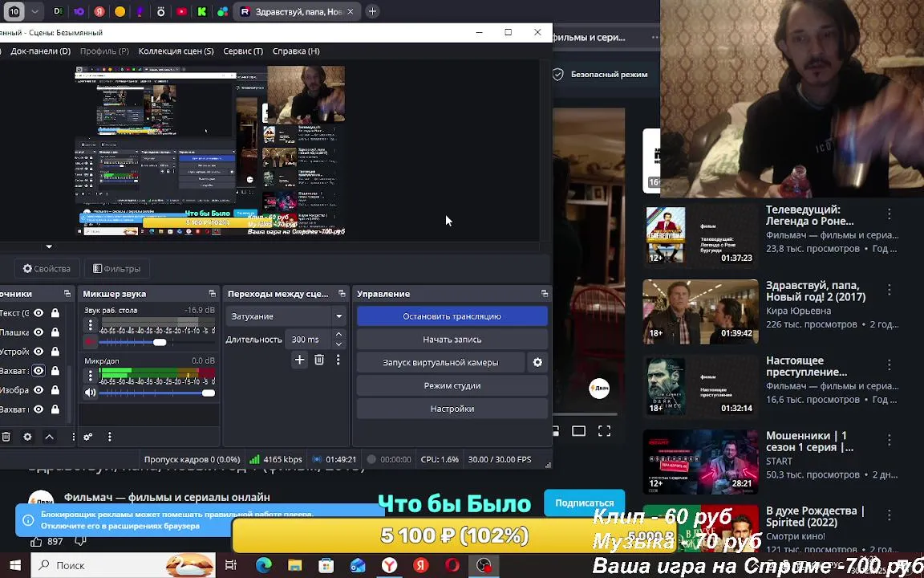
Task: Like the video with 897 likes
Action: (37, 541)
